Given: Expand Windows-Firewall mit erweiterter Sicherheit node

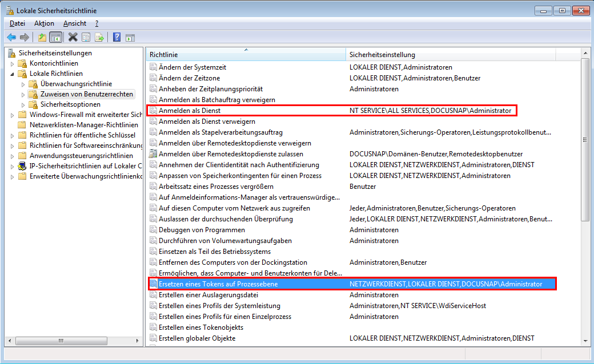Looking at the screenshot, I should [x=12, y=115].
